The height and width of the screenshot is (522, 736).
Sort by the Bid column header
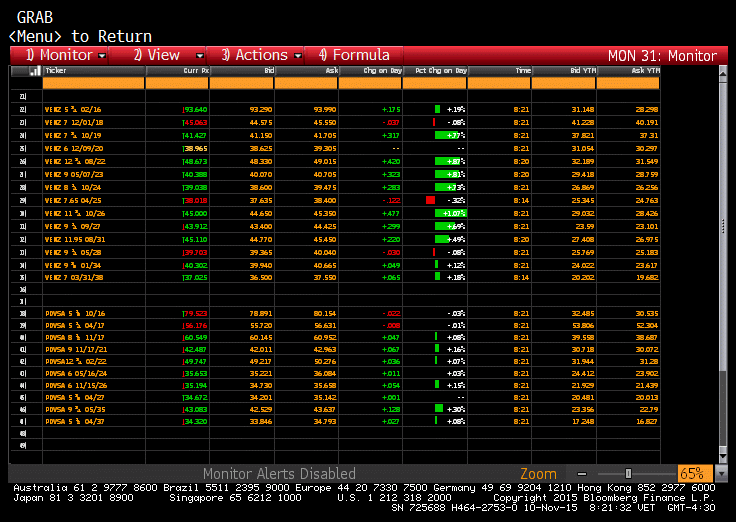tap(242, 71)
